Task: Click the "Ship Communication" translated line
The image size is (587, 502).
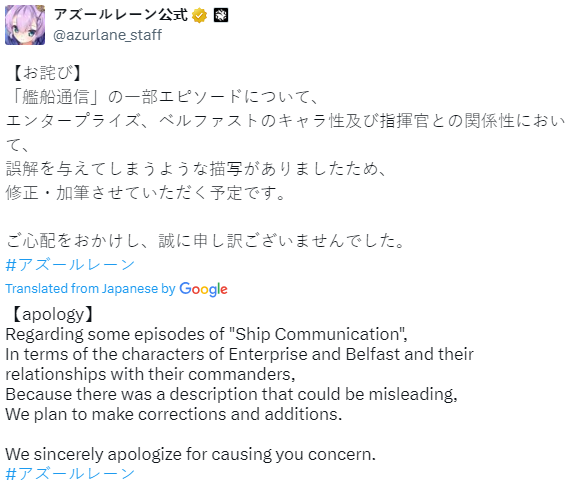Action: (x=206, y=334)
